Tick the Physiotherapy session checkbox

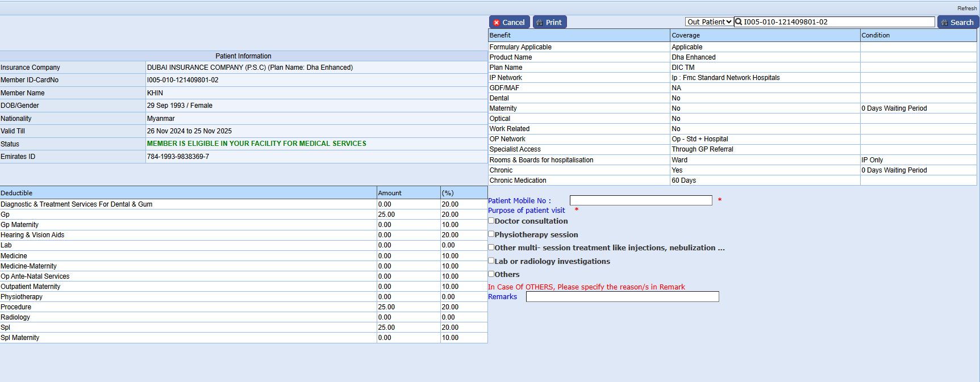tap(491, 234)
